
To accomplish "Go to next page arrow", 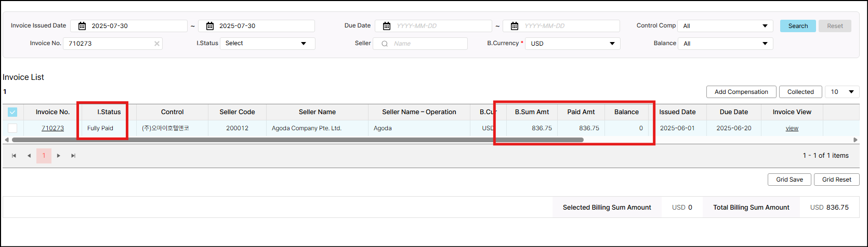I will pos(59,156).
